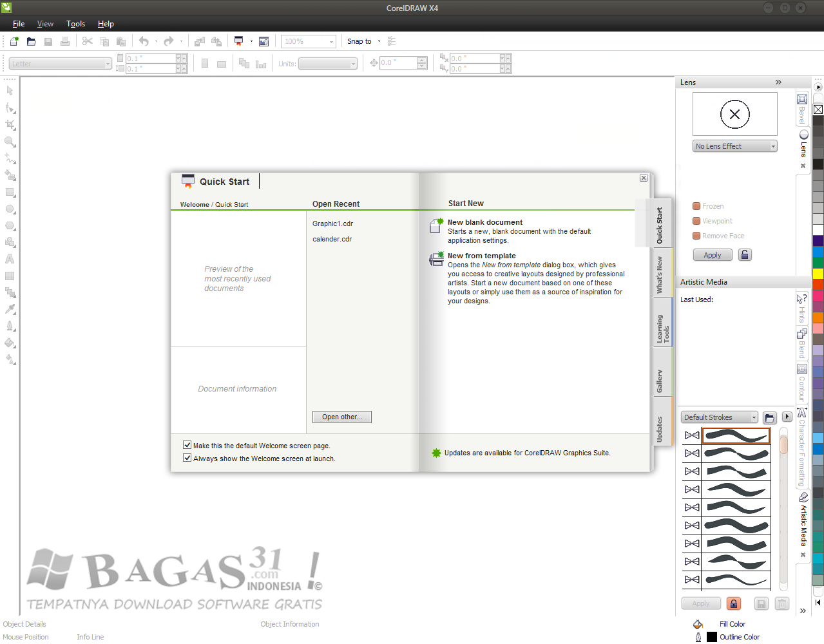Click the Print icon in toolbar

pos(65,41)
